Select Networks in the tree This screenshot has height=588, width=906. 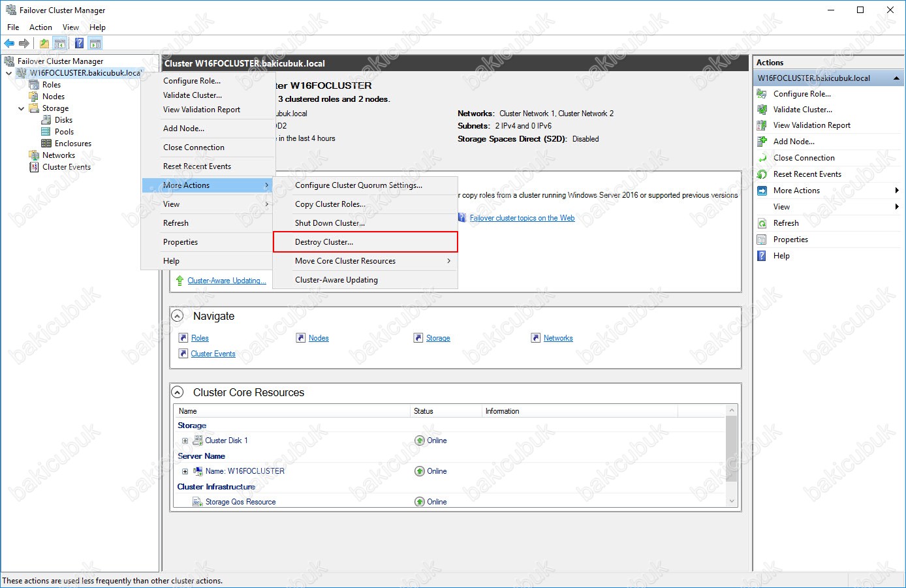tap(59, 155)
